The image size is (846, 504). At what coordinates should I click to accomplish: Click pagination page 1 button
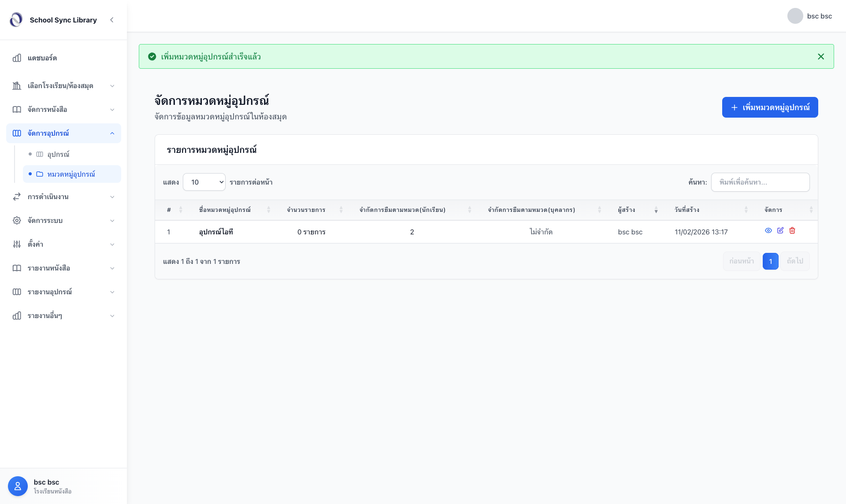770,261
